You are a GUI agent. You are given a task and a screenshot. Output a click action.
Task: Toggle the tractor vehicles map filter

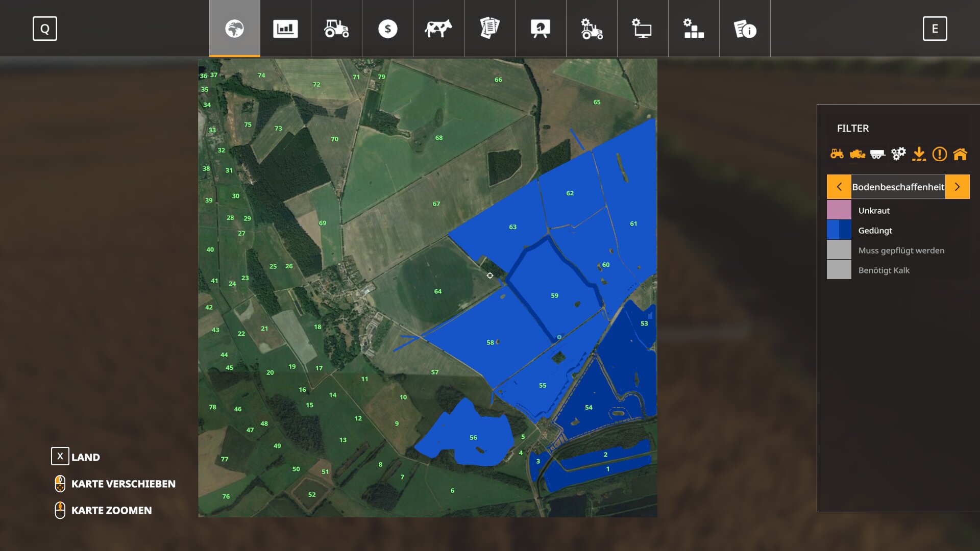coord(837,154)
